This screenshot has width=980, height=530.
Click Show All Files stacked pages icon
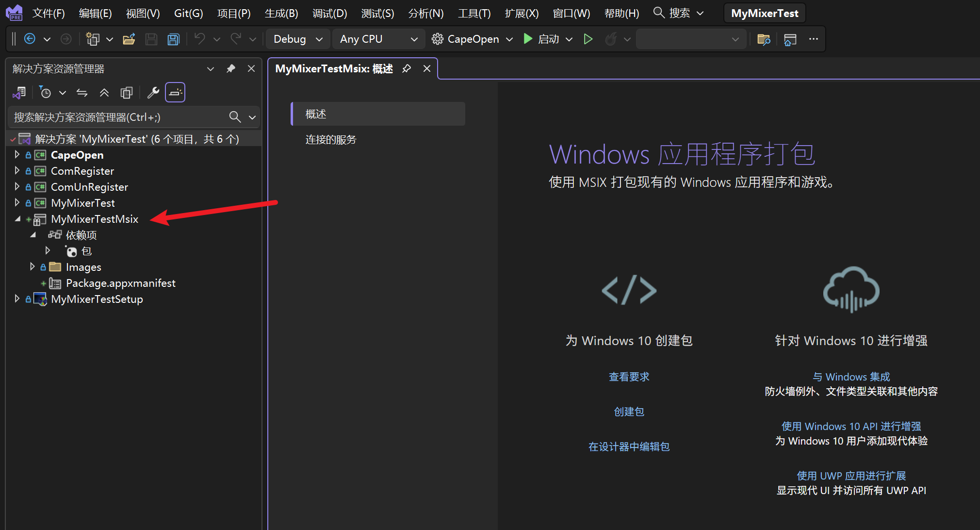pyautogui.click(x=127, y=92)
